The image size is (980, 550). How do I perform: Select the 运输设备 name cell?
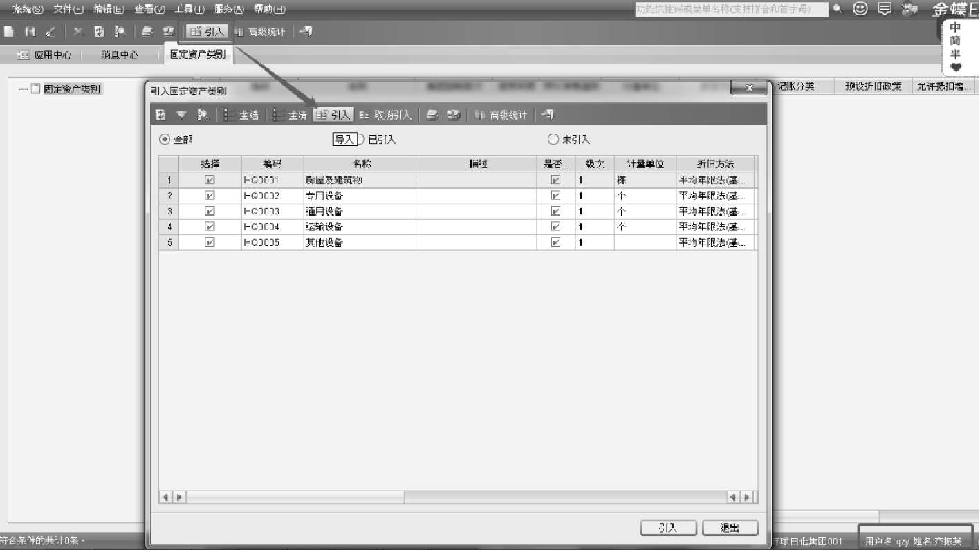point(362,227)
